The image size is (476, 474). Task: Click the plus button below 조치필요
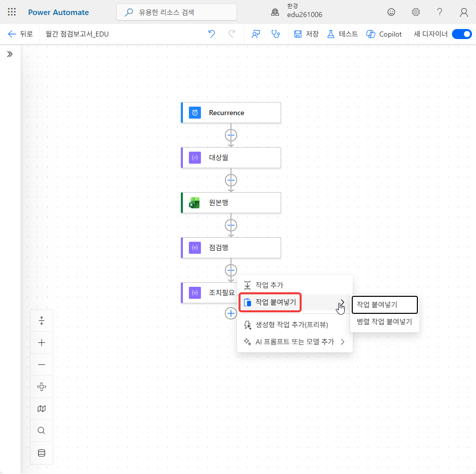(x=231, y=313)
